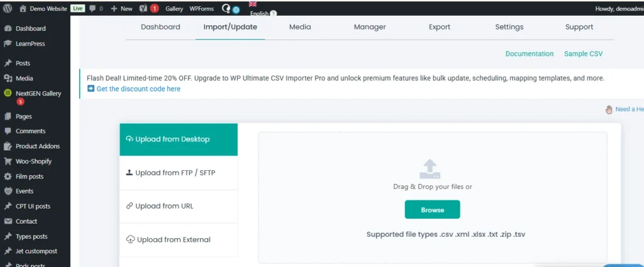The width and height of the screenshot is (644, 267).
Task: Click the UK flag language icon
Action: [x=253, y=4]
